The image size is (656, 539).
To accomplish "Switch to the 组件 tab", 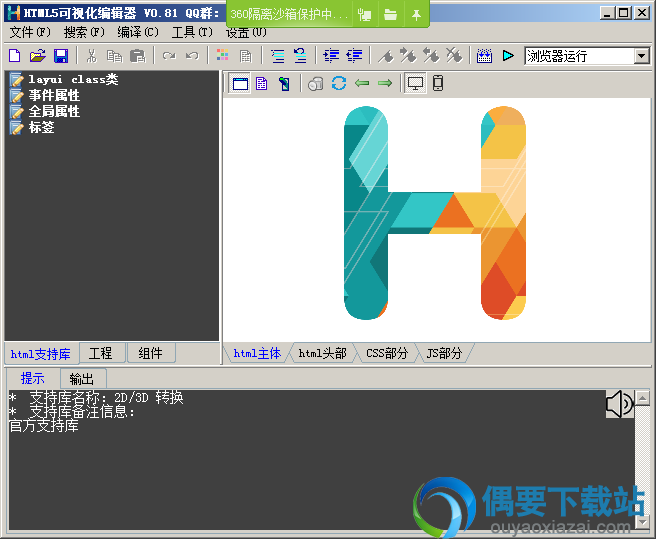I will [151, 353].
